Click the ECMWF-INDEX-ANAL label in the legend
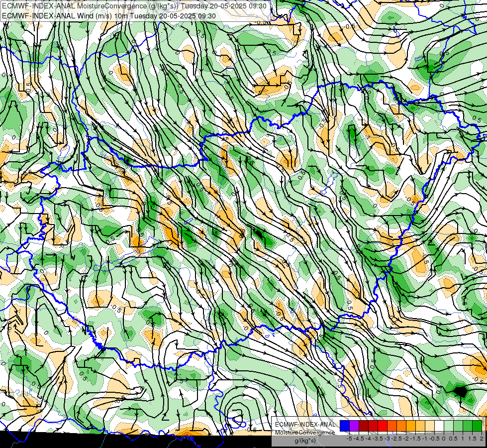The image size is (487, 448). tap(305, 425)
